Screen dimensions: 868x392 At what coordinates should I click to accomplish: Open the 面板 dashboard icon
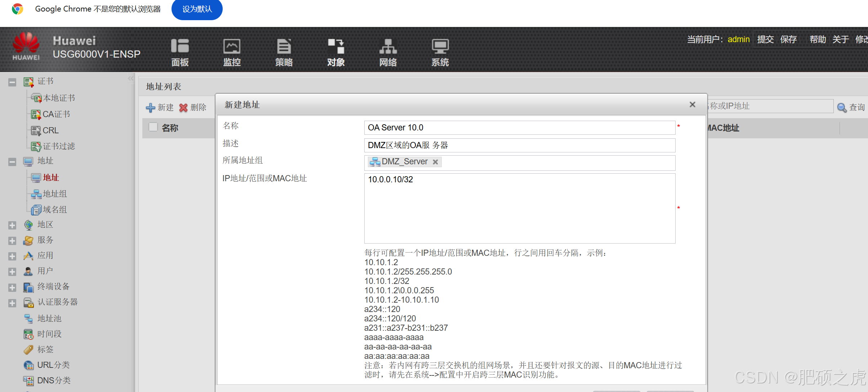[180, 46]
